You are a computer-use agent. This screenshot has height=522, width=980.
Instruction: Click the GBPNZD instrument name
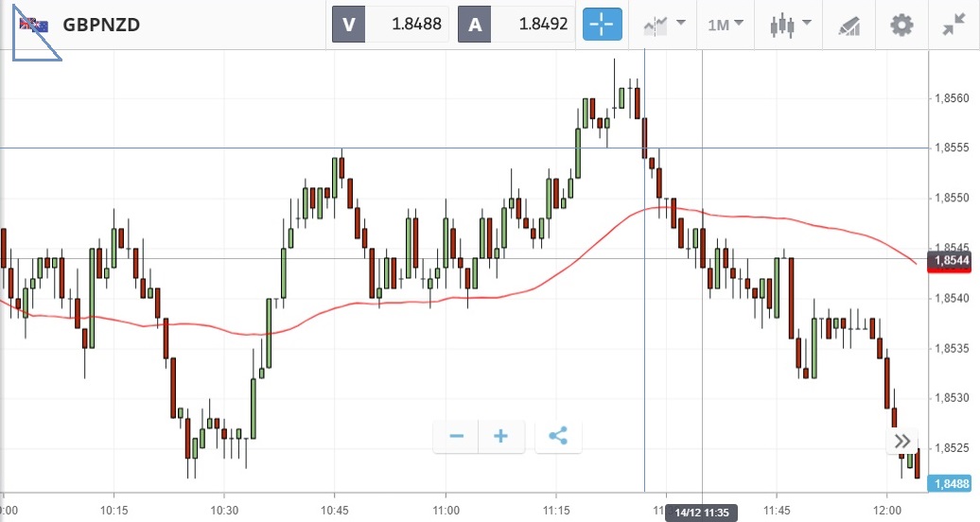[101, 25]
